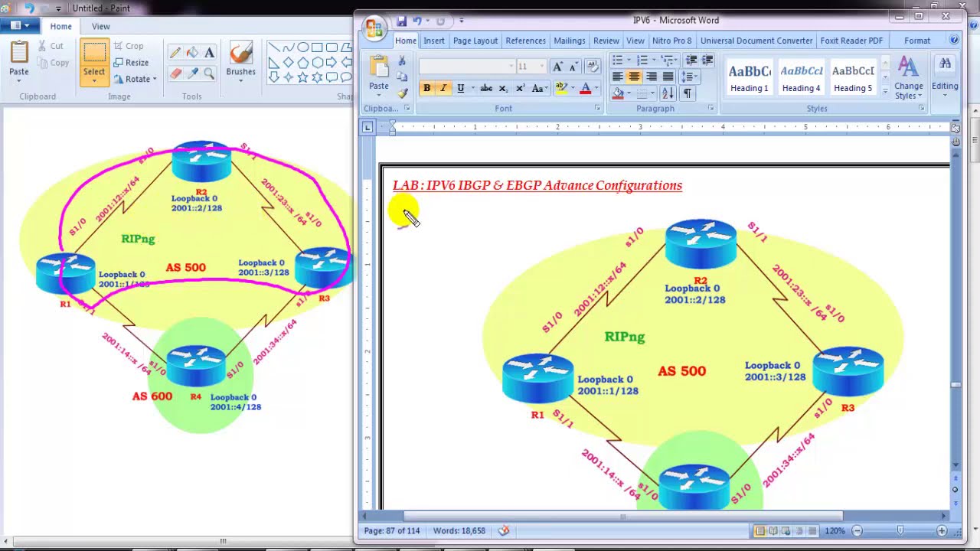Screen dimensions: 980x551
Task: Increase indent in Word paragraph group
Action: pos(707,60)
